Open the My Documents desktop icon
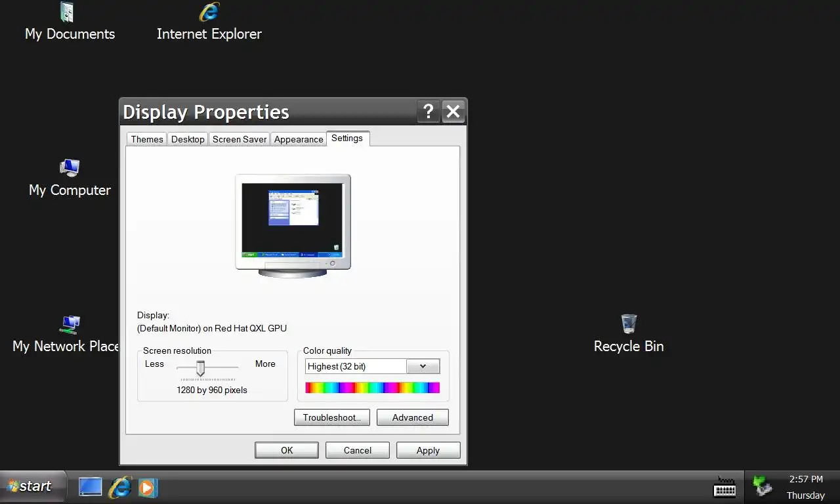This screenshot has width=840, height=504. click(69, 22)
